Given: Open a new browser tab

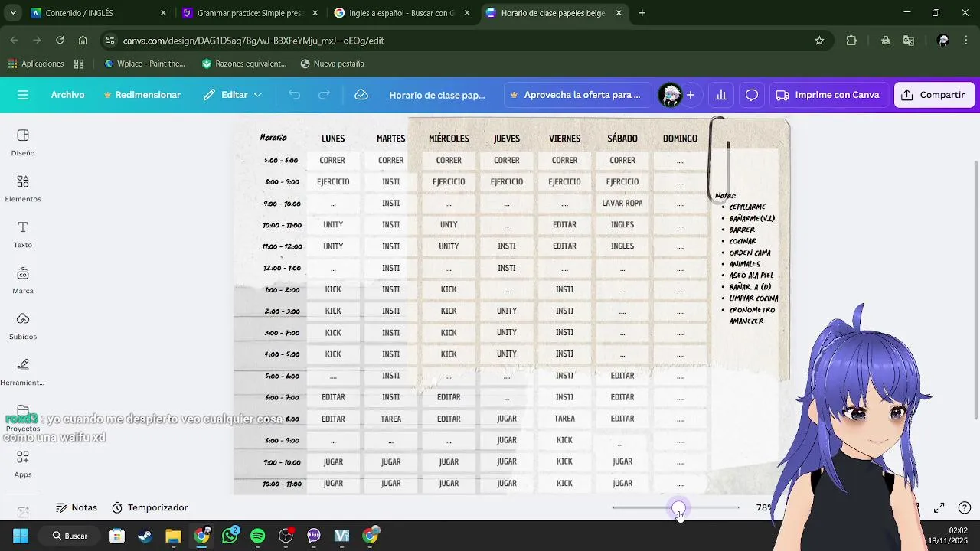Looking at the screenshot, I should coord(642,13).
